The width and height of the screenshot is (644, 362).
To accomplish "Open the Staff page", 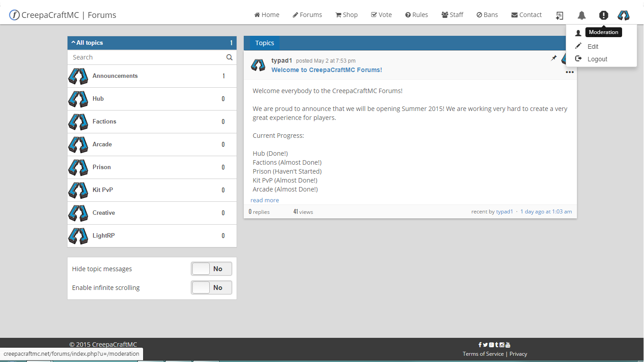I will 452,15.
